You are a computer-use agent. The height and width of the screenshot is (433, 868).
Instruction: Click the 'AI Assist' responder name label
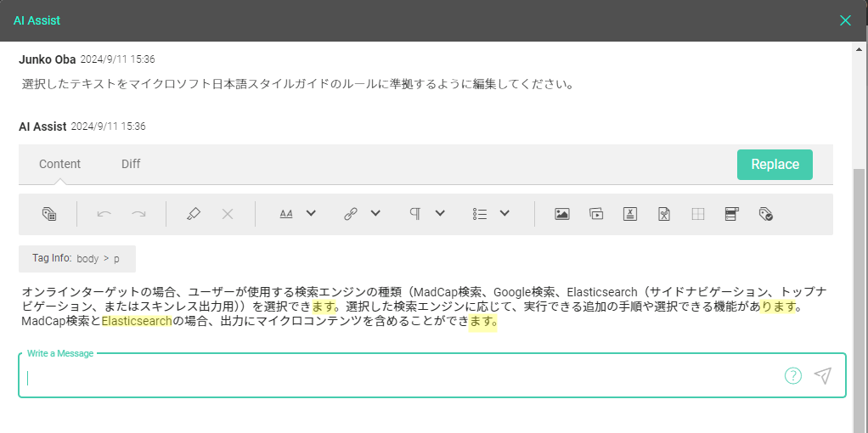pyautogui.click(x=42, y=127)
